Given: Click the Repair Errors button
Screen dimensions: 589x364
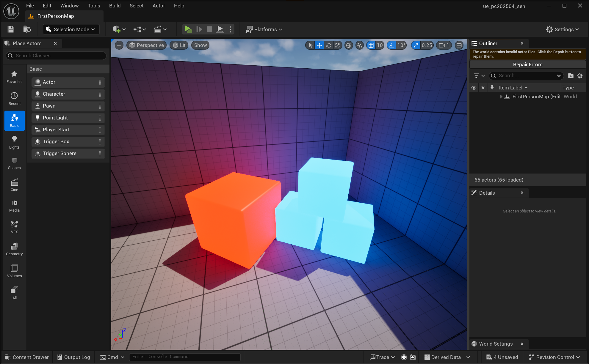Looking at the screenshot, I should [527, 64].
